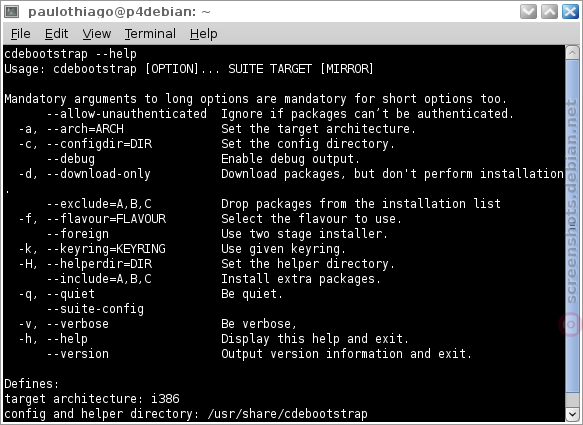Click on the --flavour=FLAVOUR option text

(106, 219)
